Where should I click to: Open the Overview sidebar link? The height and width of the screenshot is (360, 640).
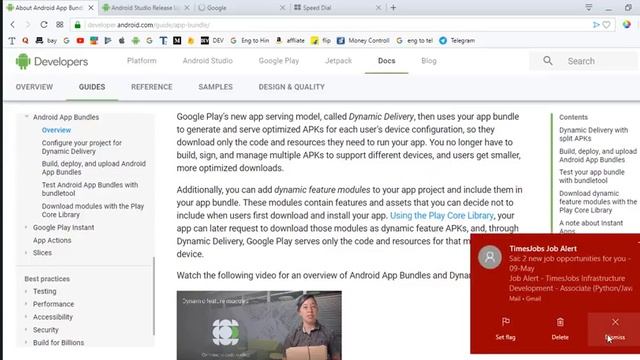(56, 130)
